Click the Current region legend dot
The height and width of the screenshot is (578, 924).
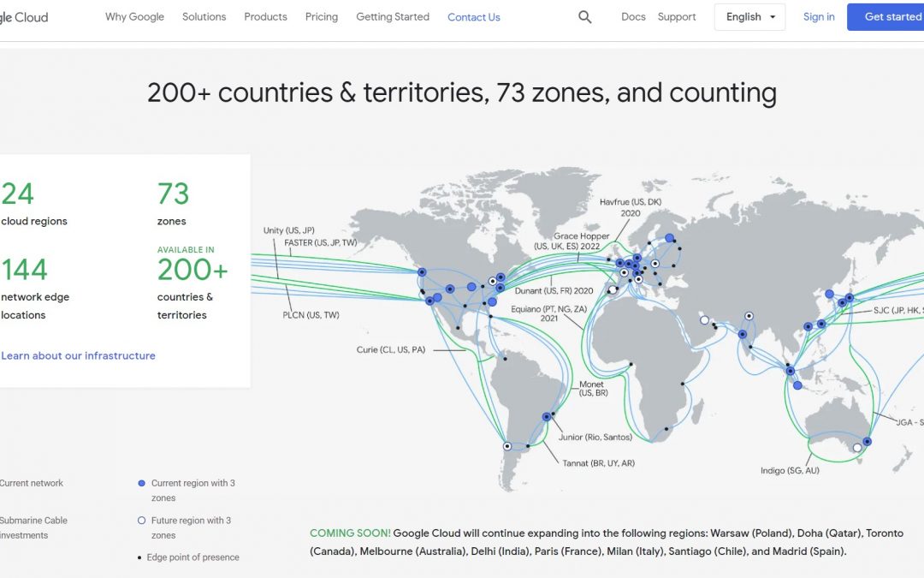tap(141, 483)
